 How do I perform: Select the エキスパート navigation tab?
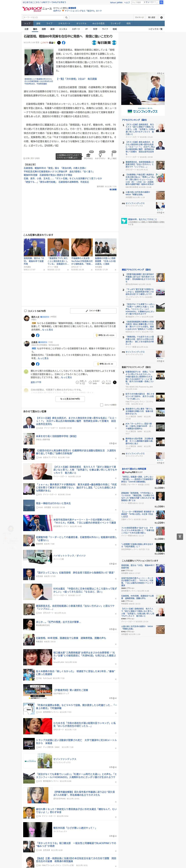[x=64, y=24]
